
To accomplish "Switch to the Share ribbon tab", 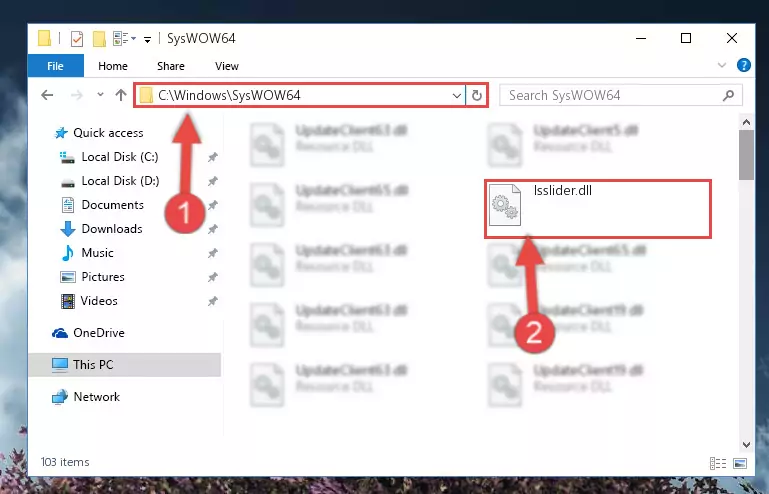I will point(171,66).
